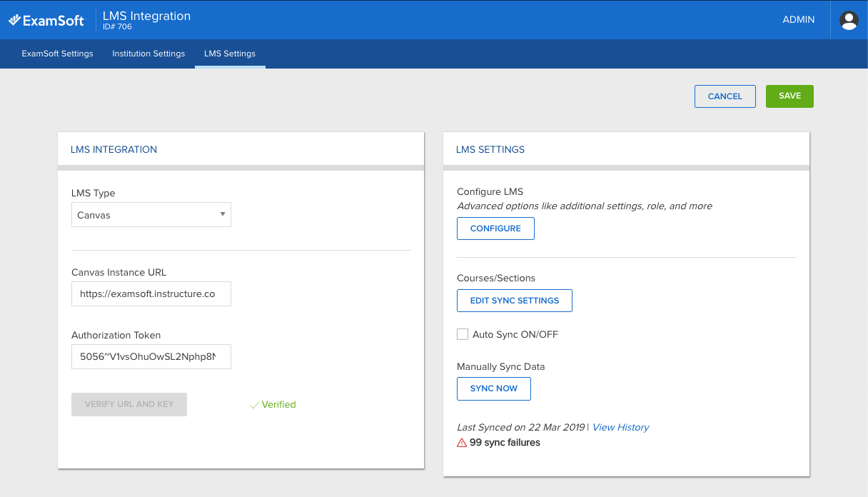Save the LMS settings
The image size is (868, 497).
[x=789, y=96]
